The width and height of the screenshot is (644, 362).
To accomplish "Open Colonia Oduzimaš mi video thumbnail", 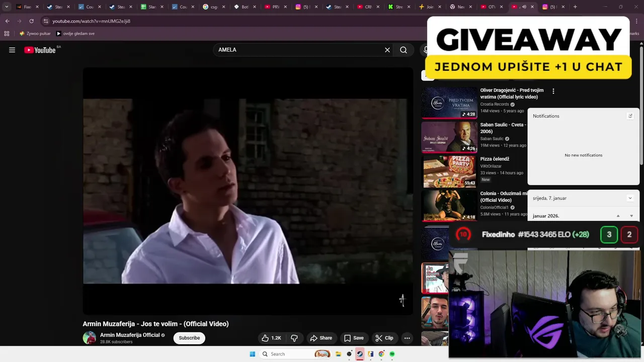I will tap(449, 205).
